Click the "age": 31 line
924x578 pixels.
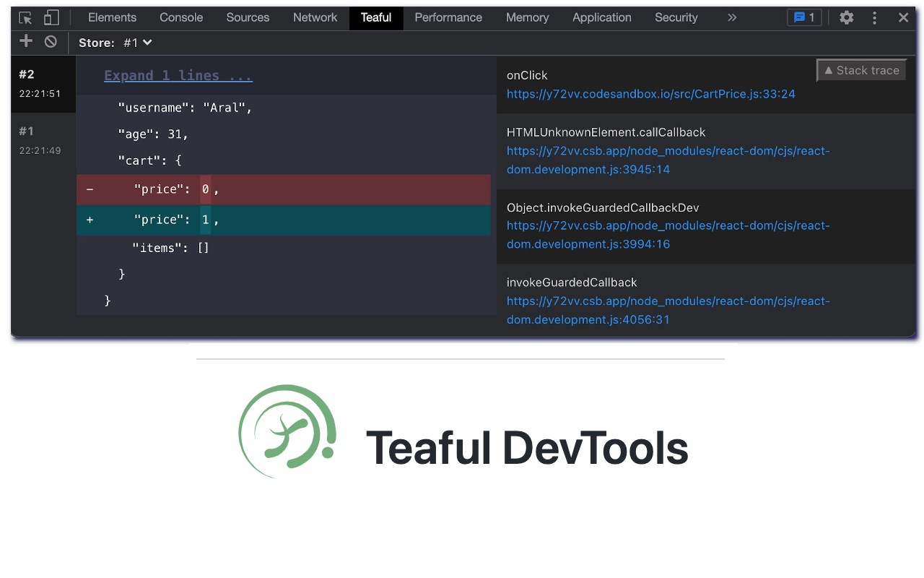(153, 134)
